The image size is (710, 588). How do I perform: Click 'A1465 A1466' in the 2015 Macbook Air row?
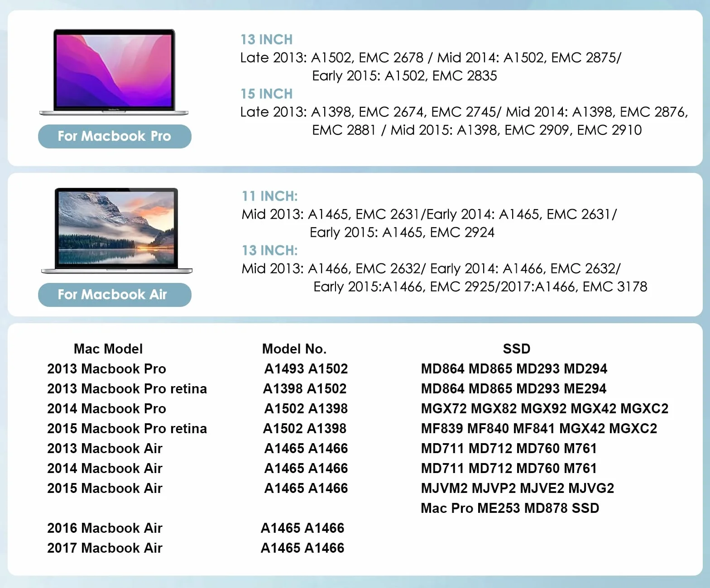[306, 488]
